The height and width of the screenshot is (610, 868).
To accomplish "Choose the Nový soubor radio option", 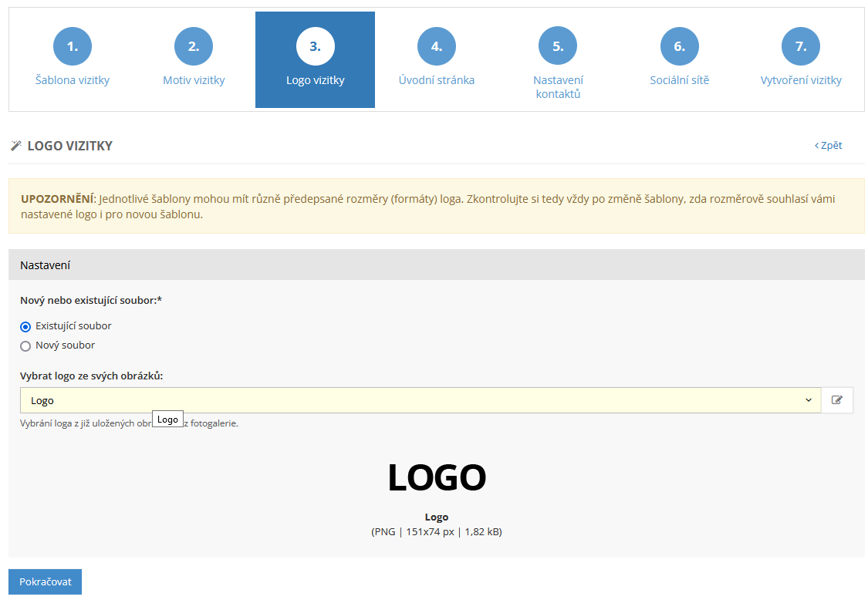I will click(25, 346).
